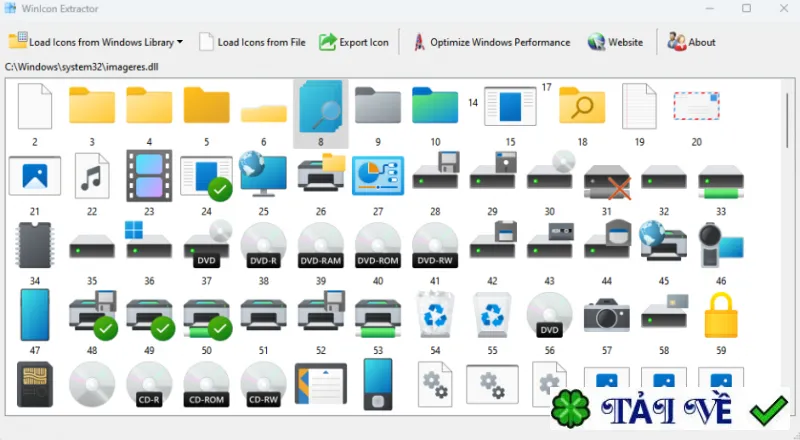Image resolution: width=800 pixels, height=440 pixels.
Task: Select the tape drive icon 43
Action: 551,242
